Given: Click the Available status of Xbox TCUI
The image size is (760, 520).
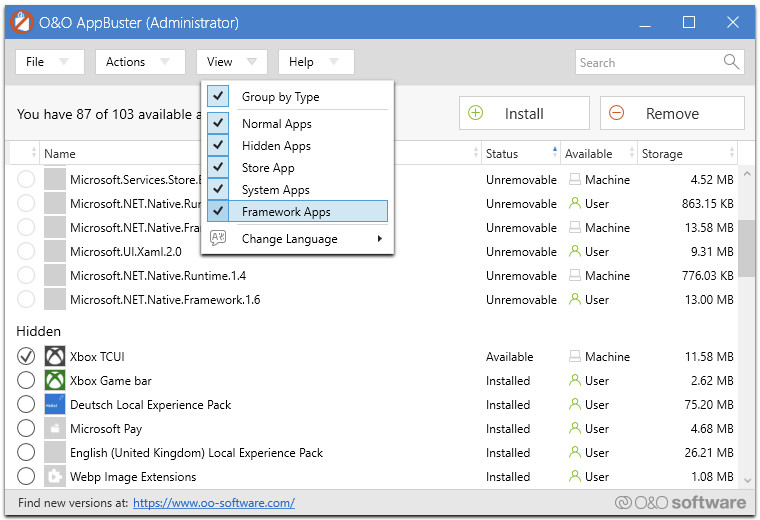Looking at the screenshot, I should click(x=509, y=357).
